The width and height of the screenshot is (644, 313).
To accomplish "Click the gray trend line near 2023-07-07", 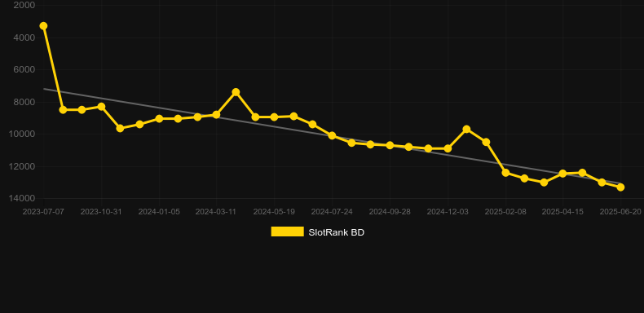I will tap(46, 89).
